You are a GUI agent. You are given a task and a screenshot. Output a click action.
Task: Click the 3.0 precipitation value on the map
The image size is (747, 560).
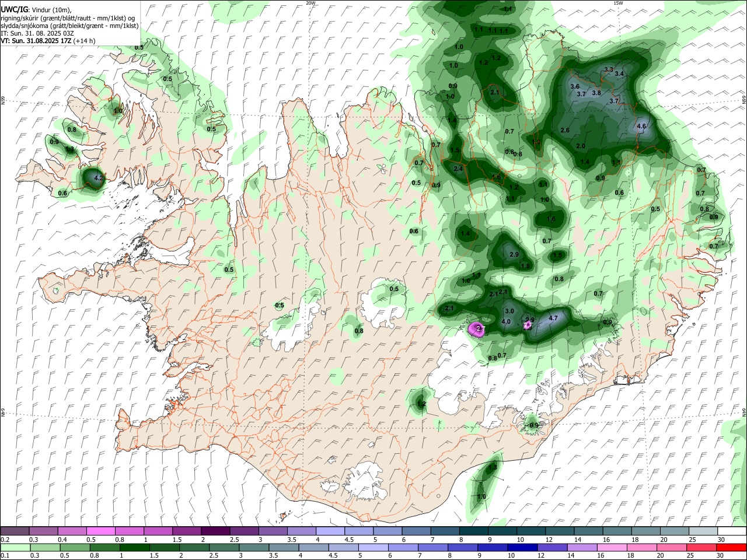(509, 311)
